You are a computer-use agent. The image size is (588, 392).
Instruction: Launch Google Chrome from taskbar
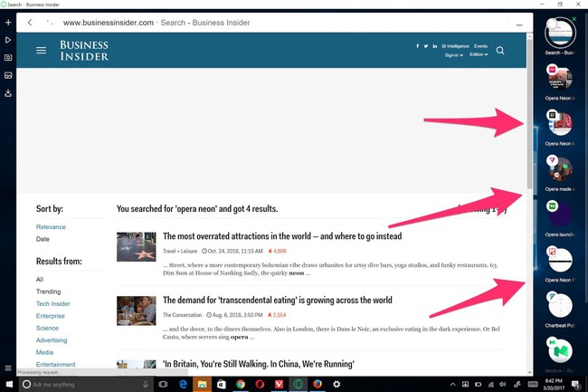click(x=241, y=384)
